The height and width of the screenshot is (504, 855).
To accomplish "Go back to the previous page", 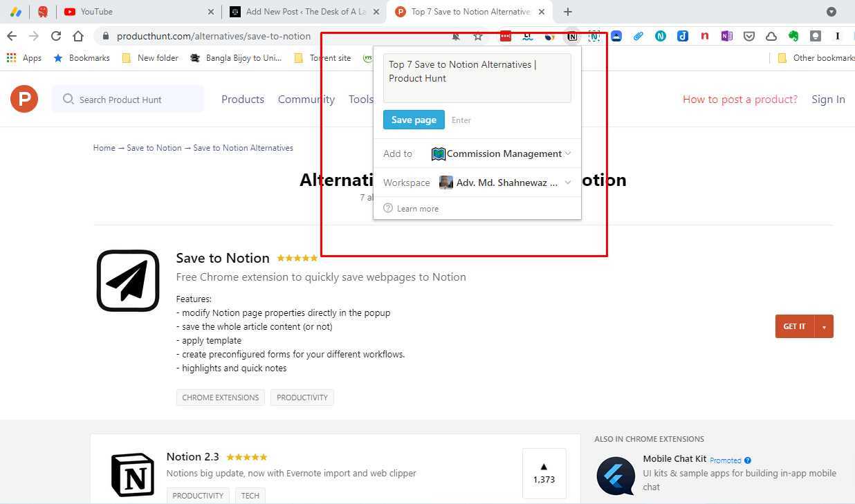I will pyautogui.click(x=12, y=36).
